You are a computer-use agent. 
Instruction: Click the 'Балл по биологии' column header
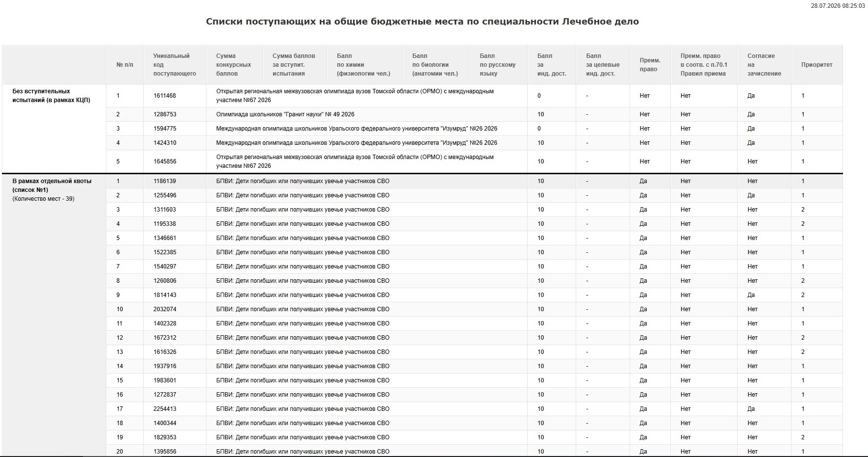[x=435, y=65]
